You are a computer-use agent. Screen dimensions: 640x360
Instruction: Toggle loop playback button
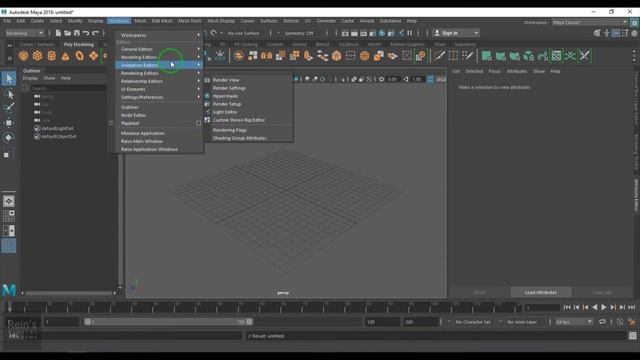tap(602, 322)
